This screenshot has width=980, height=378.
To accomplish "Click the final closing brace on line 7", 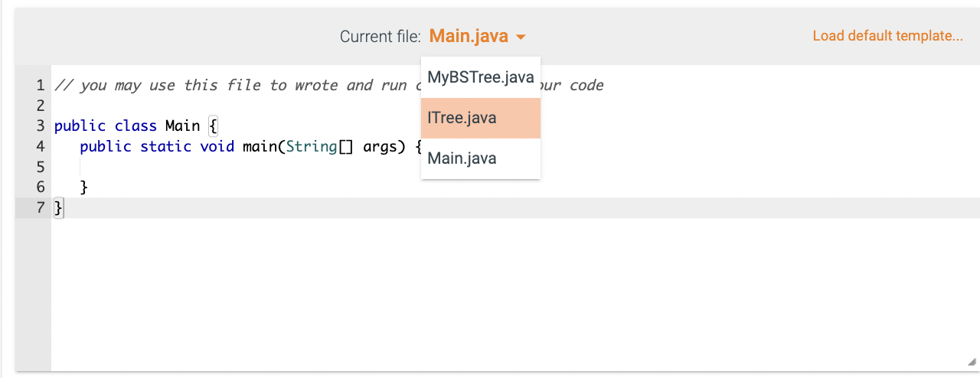I will click(59, 207).
